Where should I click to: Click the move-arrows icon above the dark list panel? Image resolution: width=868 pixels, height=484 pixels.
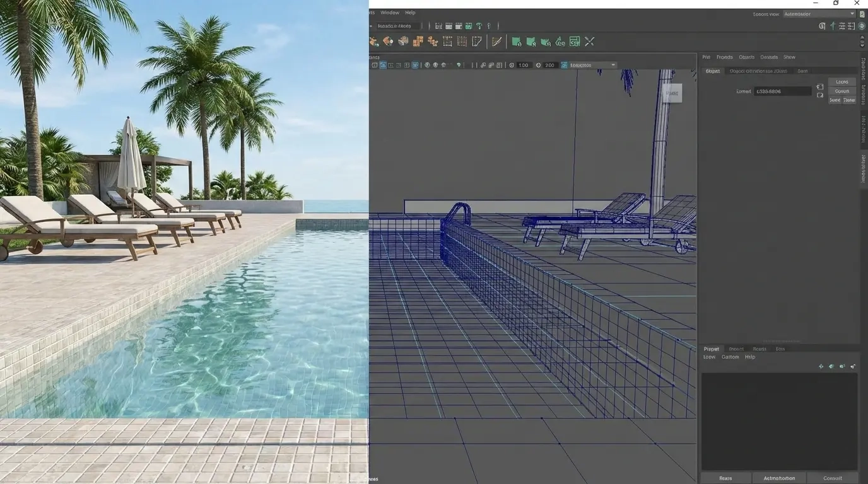pyautogui.click(x=821, y=366)
